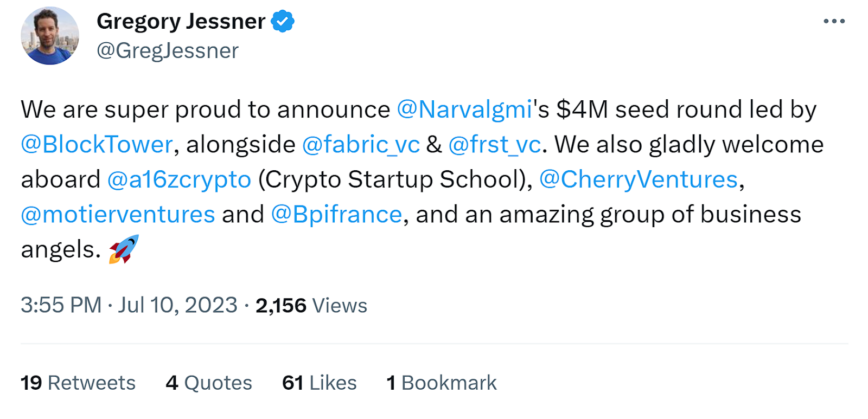The height and width of the screenshot is (419, 868).
Task: Open the 4 Quotes list
Action: pos(209,383)
